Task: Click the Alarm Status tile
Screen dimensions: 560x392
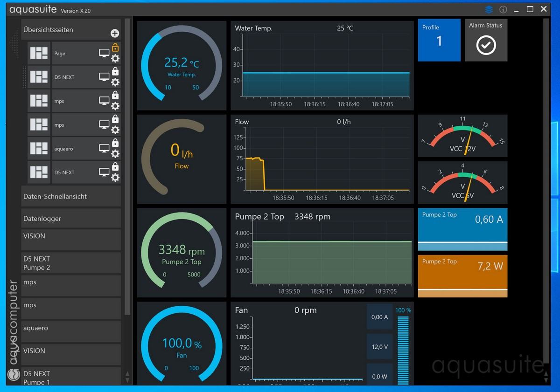Action: tap(486, 40)
